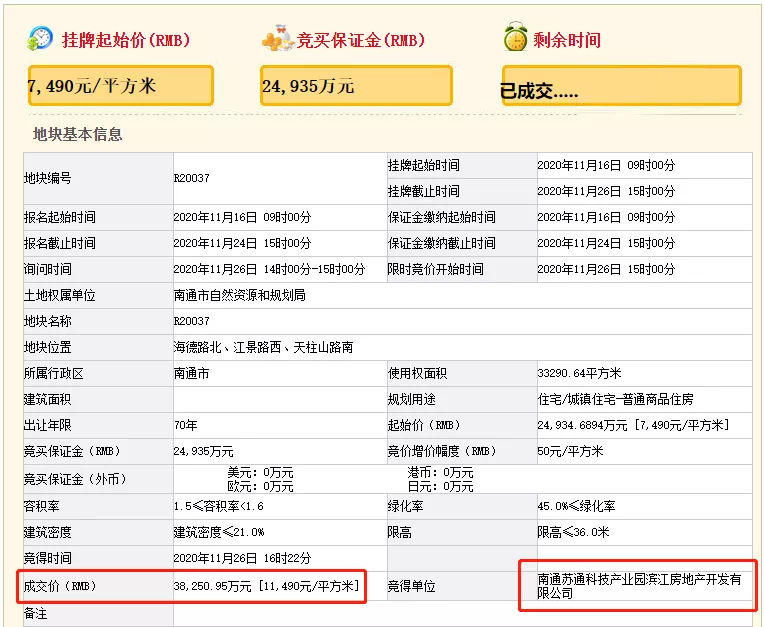Click the clock icon beside 挂牌起始价
The height and width of the screenshot is (627, 764).
click(40, 38)
